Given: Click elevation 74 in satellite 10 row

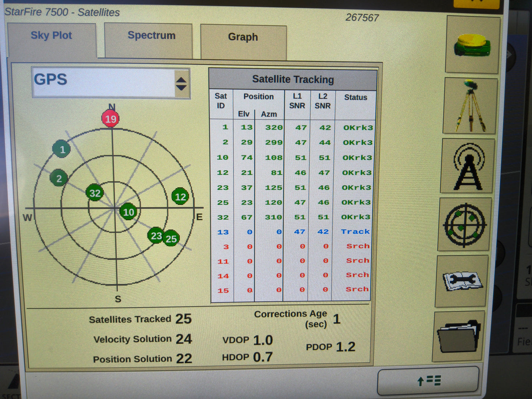Looking at the screenshot, I should pyautogui.click(x=247, y=158).
